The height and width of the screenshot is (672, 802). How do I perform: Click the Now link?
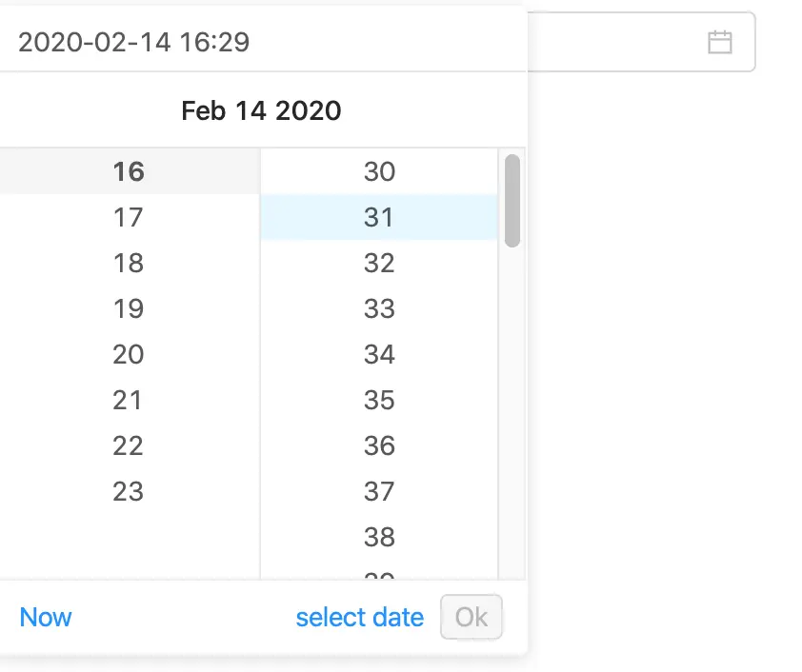pos(46,617)
